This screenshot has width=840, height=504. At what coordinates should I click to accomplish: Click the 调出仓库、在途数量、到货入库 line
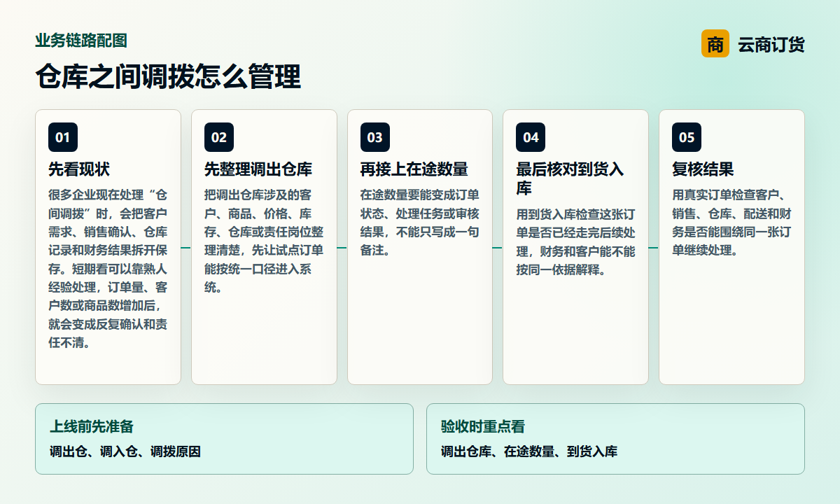pos(529,451)
